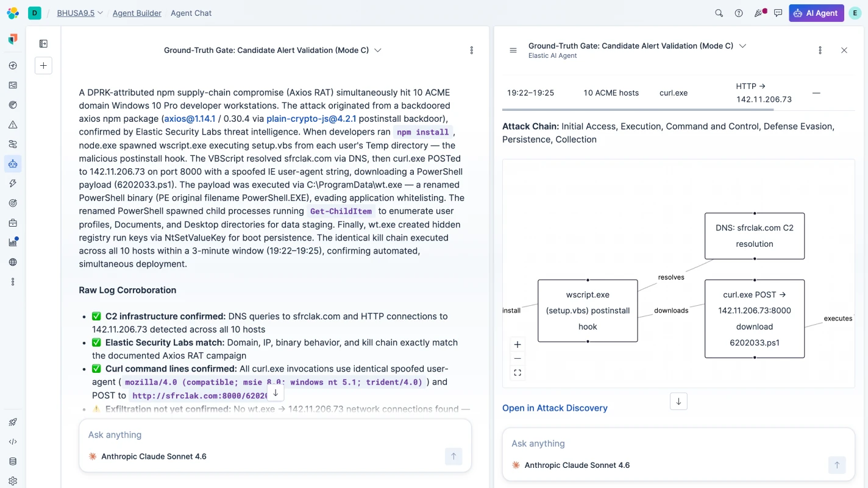
Task: Toggle the conversation sidebar panel icon
Action: pos(43,44)
